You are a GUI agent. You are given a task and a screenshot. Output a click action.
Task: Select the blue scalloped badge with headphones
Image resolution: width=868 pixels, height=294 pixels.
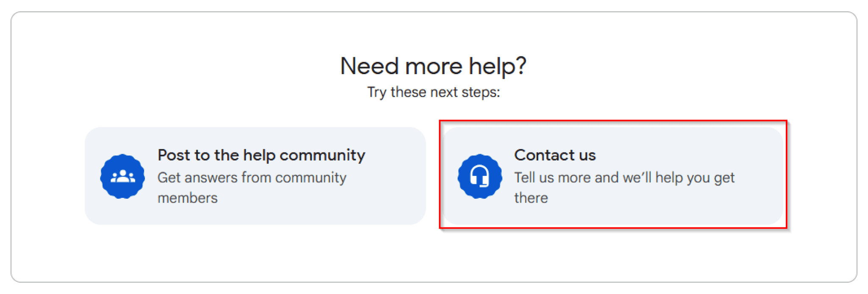tap(480, 176)
